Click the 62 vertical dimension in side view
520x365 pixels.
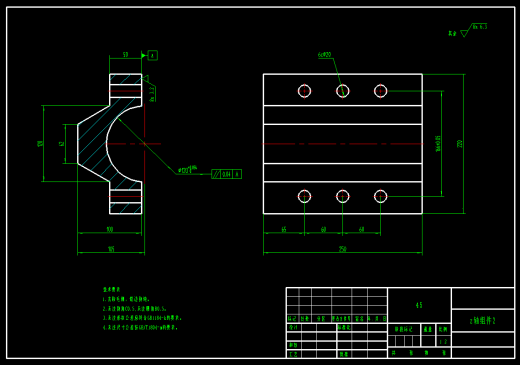pyautogui.click(x=61, y=144)
